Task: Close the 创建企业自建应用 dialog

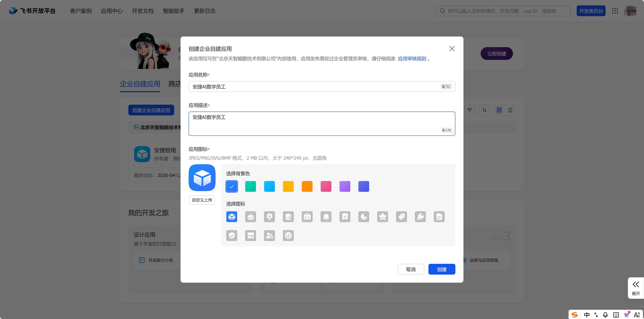Action: (452, 48)
